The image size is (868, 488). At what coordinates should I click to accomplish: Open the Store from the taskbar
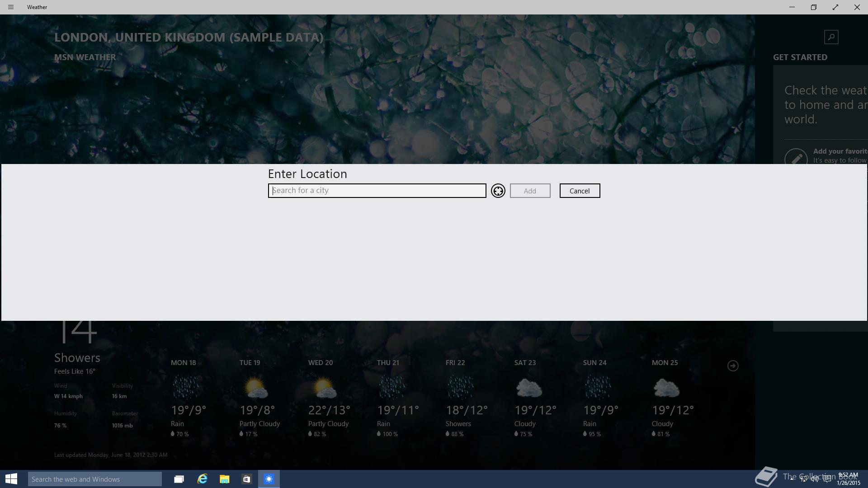pos(246,479)
